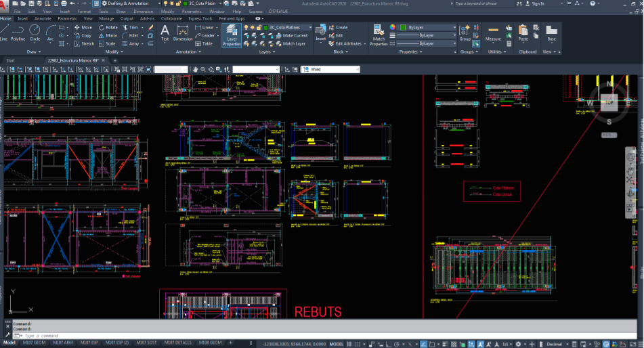Screen dimensions: 644x348
Task: Toggle grid display in status bar
Action: [349, 344]
